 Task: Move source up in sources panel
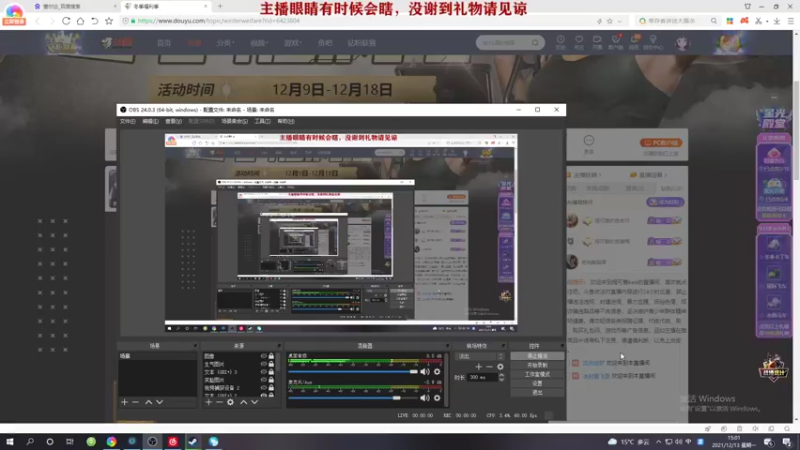click(243, 402)
